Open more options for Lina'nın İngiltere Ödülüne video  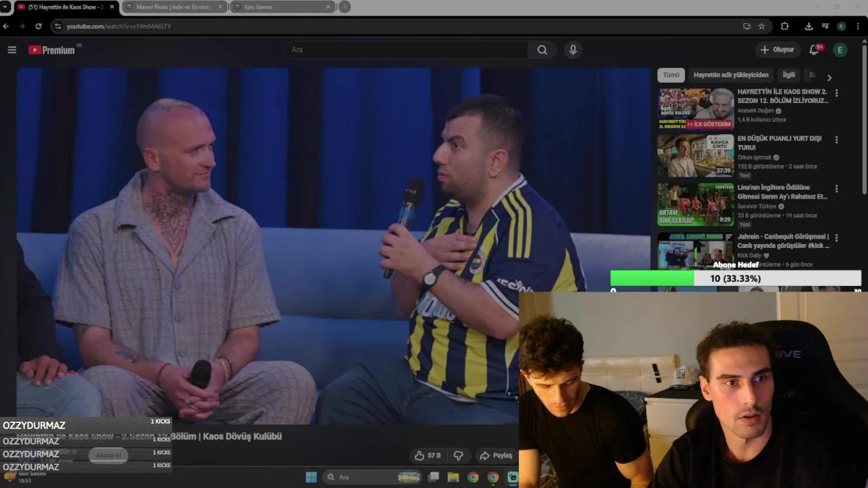(836, 188)
